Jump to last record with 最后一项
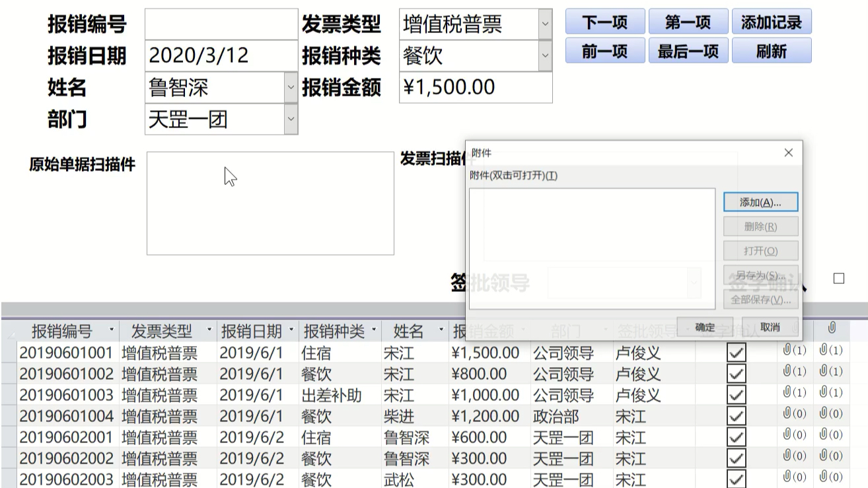Image resolution: width=868 pixels, height=488 pixels. 688,51
